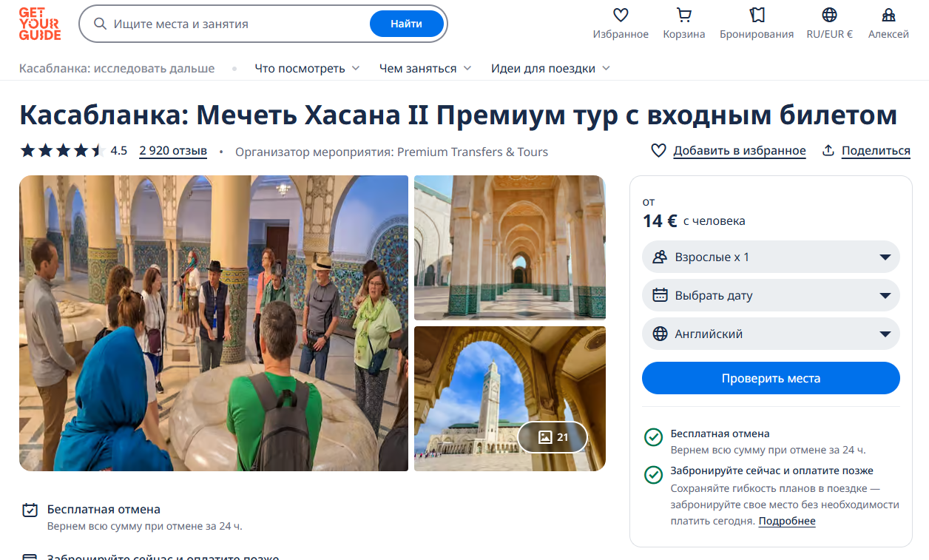Image resolution: width=929 pixels, height=560 pixels.
Task: Click the Ищите места и занятия search field
Action: click(237, 24)
